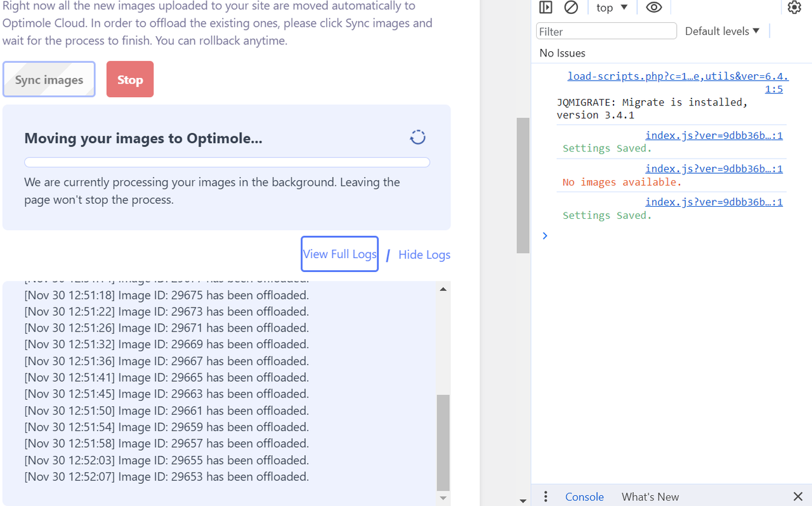The height and width of the screenshot is (506, 812).
Task: Select log entry for Image ID 29669
Action: [x=167, y=344]
